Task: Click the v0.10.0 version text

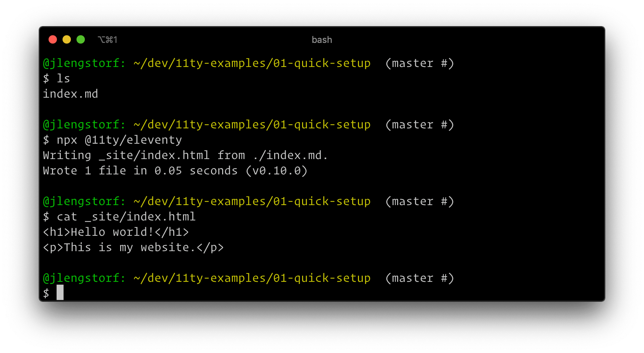Action: tap(276, 171)
